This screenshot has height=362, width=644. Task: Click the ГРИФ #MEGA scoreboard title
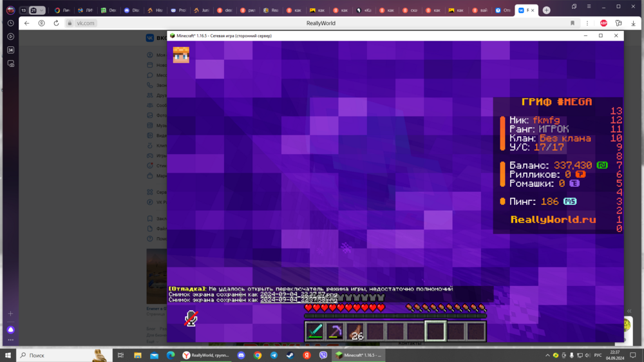click(556, 102)
